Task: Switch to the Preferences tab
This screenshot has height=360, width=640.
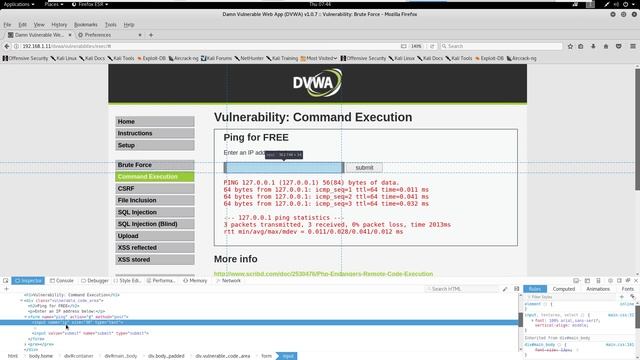Action: click(x=109, y=35)
